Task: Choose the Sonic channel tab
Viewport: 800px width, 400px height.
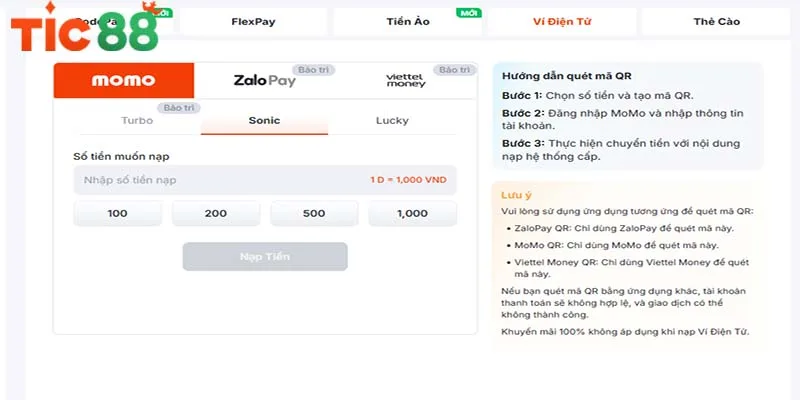Action: [x=264, y=120]
